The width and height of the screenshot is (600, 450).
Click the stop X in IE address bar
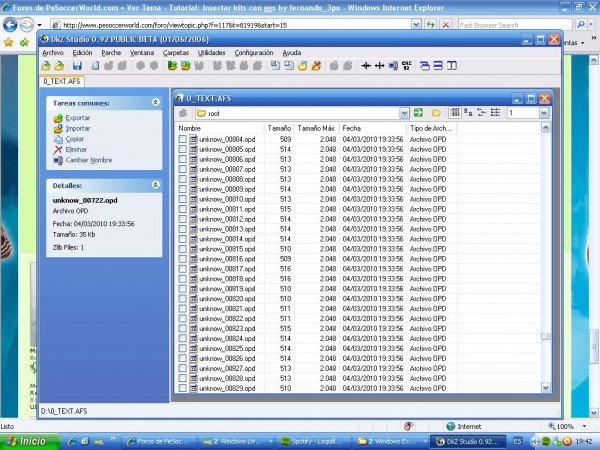[446, 25]
